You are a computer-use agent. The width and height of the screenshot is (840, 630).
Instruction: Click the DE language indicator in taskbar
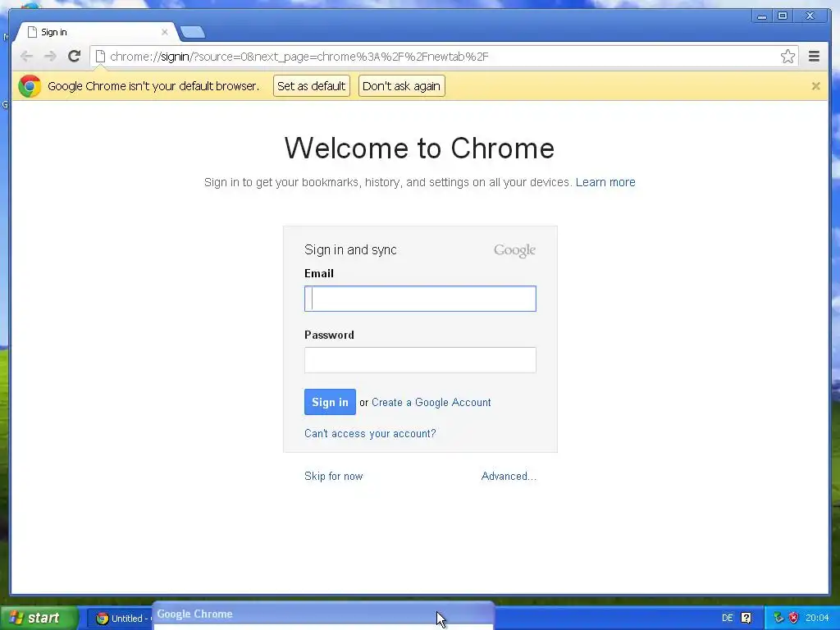(727, 619)
